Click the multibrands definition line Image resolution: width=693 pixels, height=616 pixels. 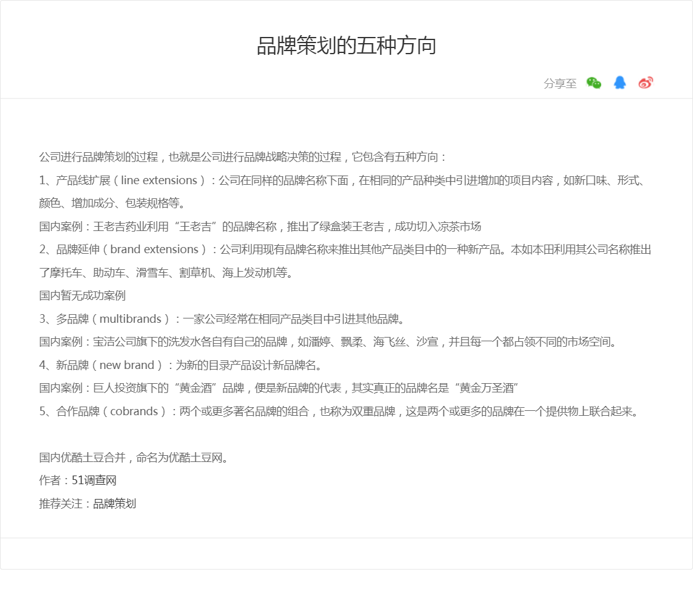(221, 319)
